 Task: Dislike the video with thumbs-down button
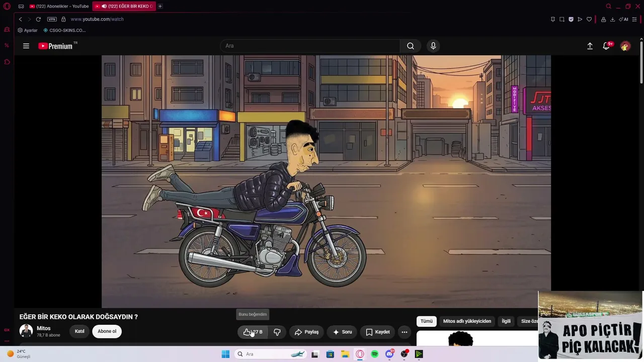point(277,332)
